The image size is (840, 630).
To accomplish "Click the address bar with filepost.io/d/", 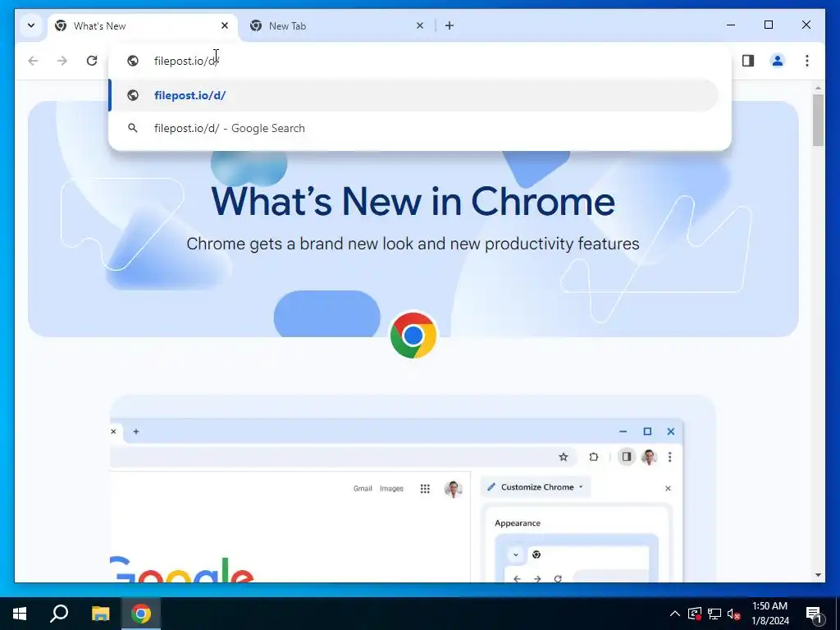I will pos(419,61).
